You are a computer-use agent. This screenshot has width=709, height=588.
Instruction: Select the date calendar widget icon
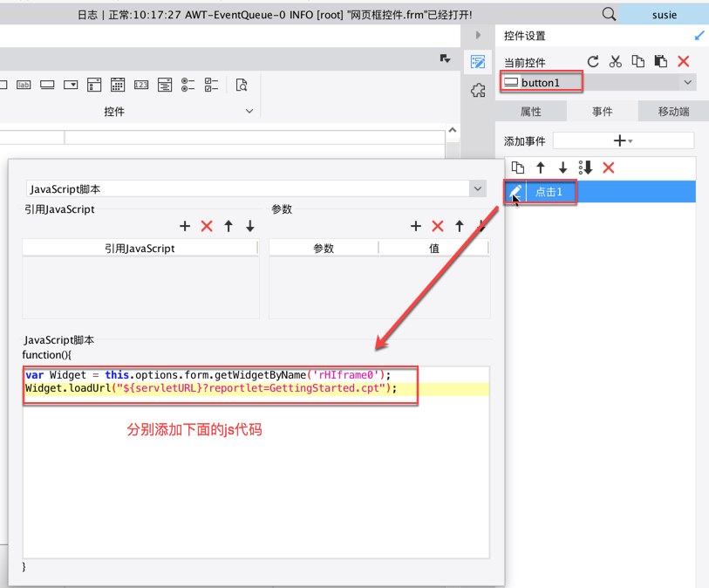[x=118, y=85]
